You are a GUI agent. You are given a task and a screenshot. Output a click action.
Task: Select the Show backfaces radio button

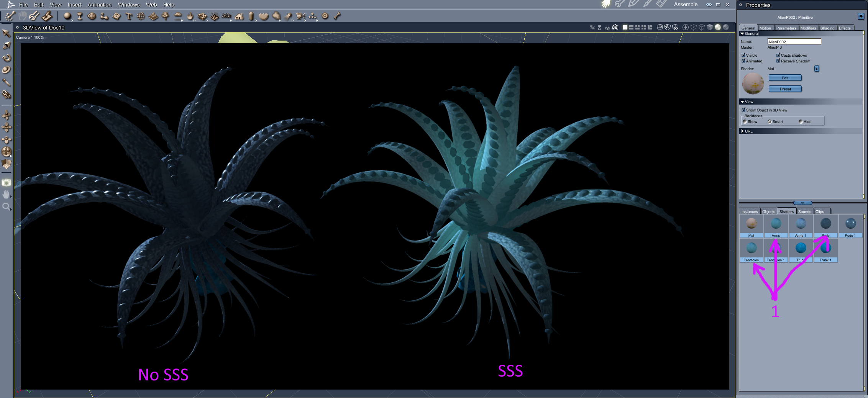coord(745,122)
